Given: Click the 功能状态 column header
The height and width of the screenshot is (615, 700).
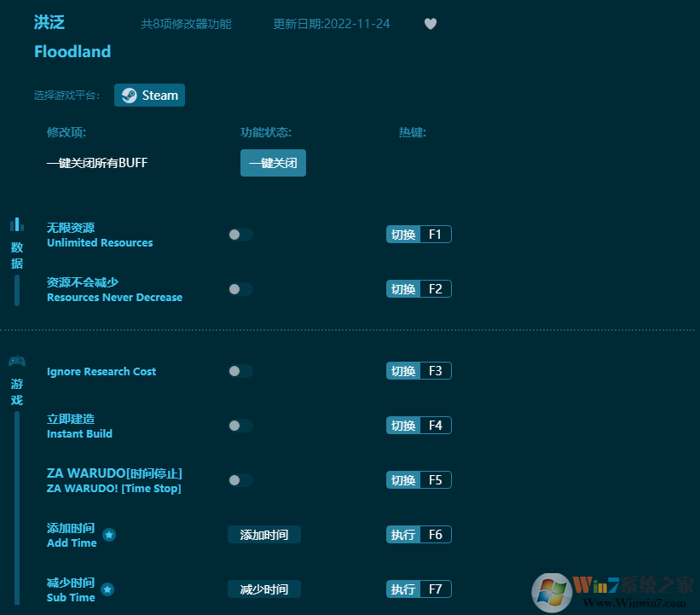Looking at the screenshot, I should [x=266, y=132].
